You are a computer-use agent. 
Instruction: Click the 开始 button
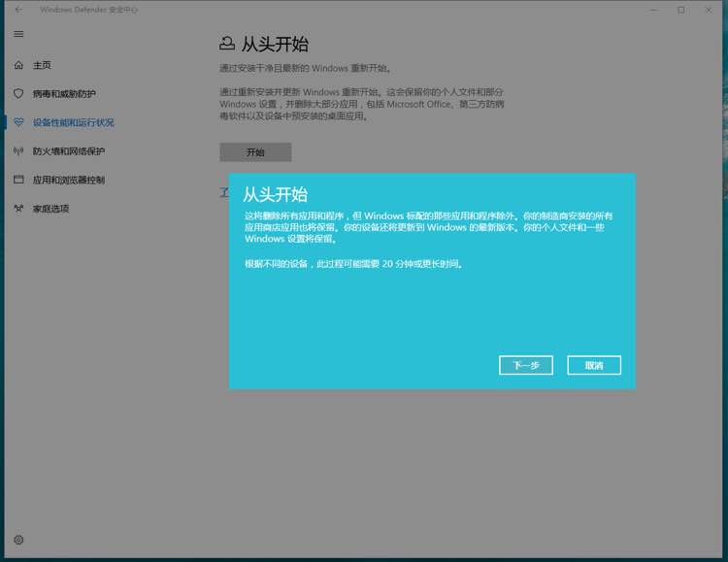point(255,152)
